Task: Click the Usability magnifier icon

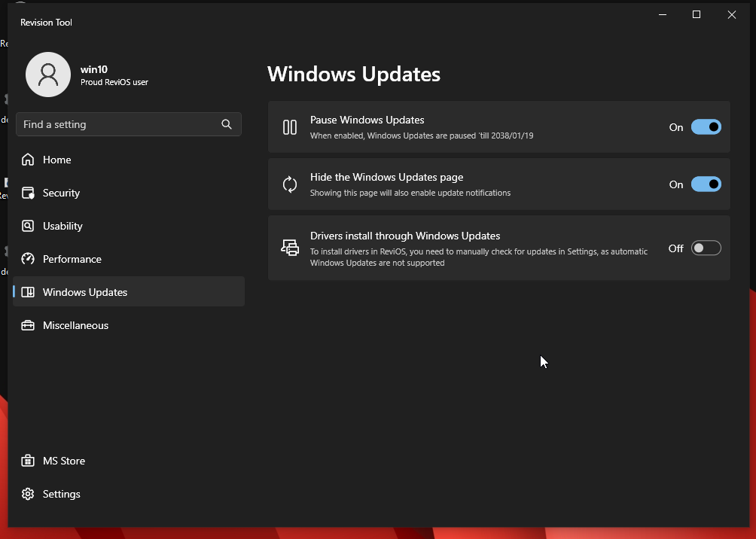Action: [x=28, y=226]
